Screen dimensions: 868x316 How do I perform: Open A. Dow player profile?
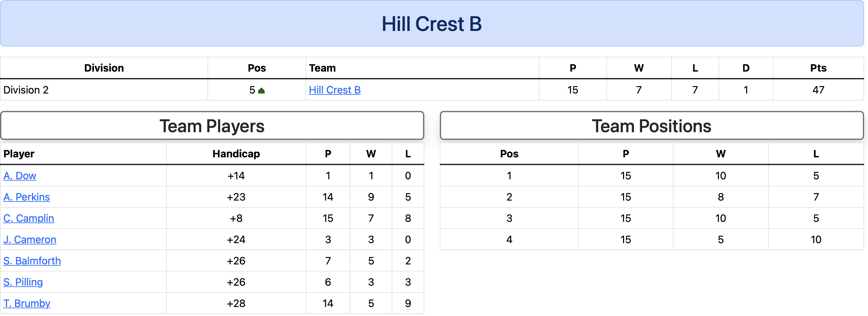point(20,175)
